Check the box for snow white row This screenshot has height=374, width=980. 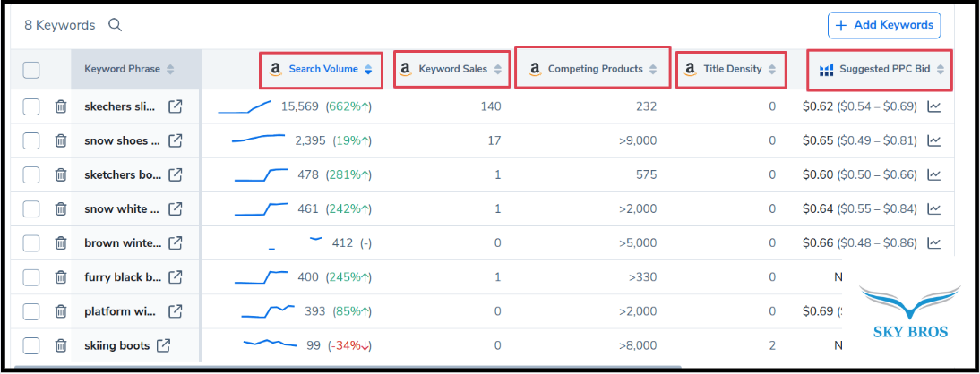(x=31, y=209)
